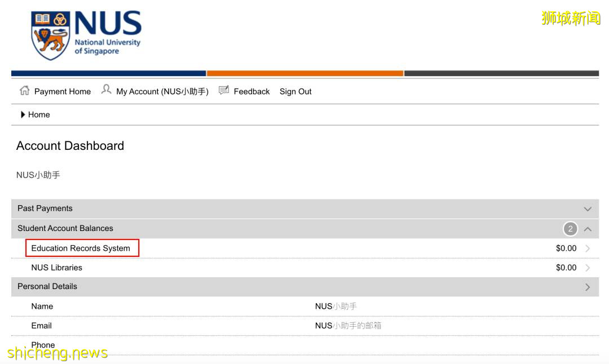The height and width of the screenshot is (364, 609).
Task: Sign Out of the payment portal
Action: [x=295, y=91]
